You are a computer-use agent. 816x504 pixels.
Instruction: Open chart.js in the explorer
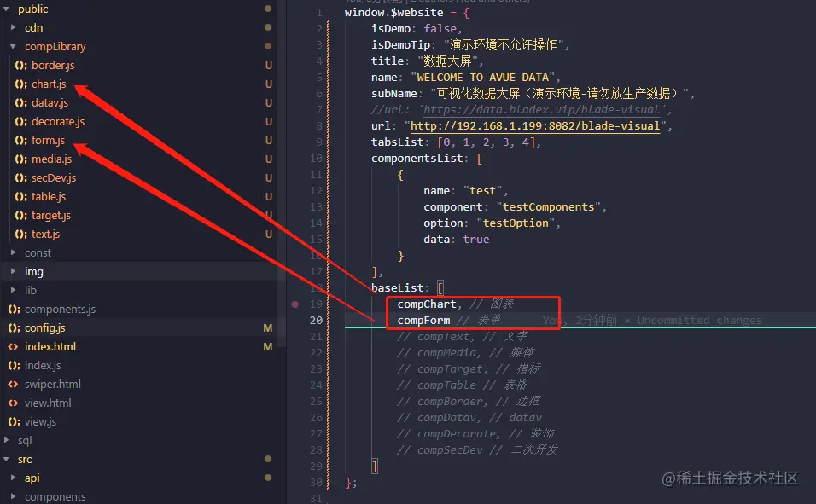click(49, 84)
